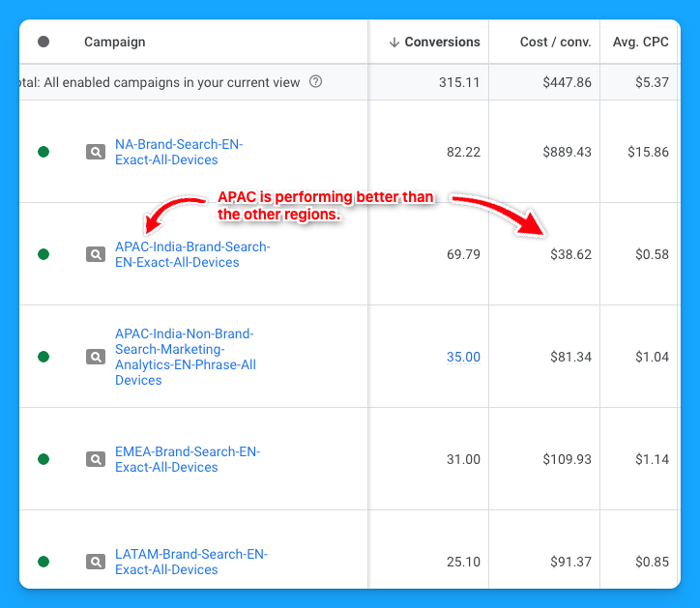Image resolution: width=700 pixels, height=608 pixels.
Task: Select APAC brand average CPC $0.58
Action: click(x=653, y=254)
